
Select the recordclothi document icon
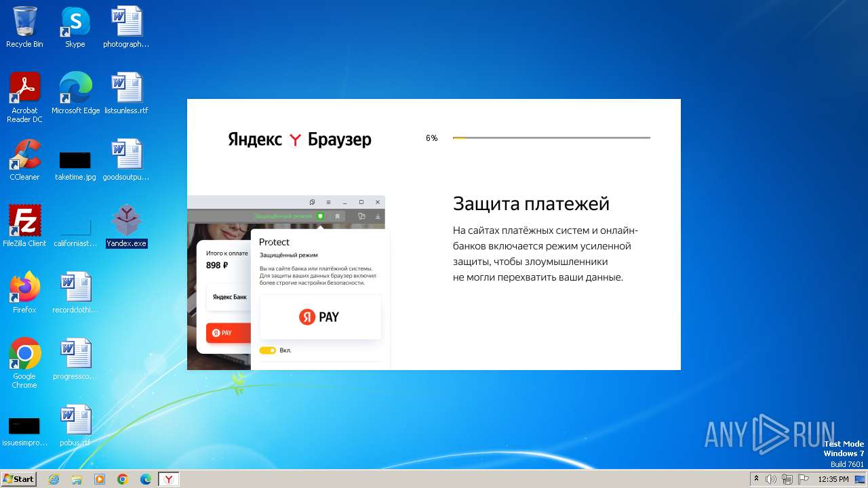[75, 293]
